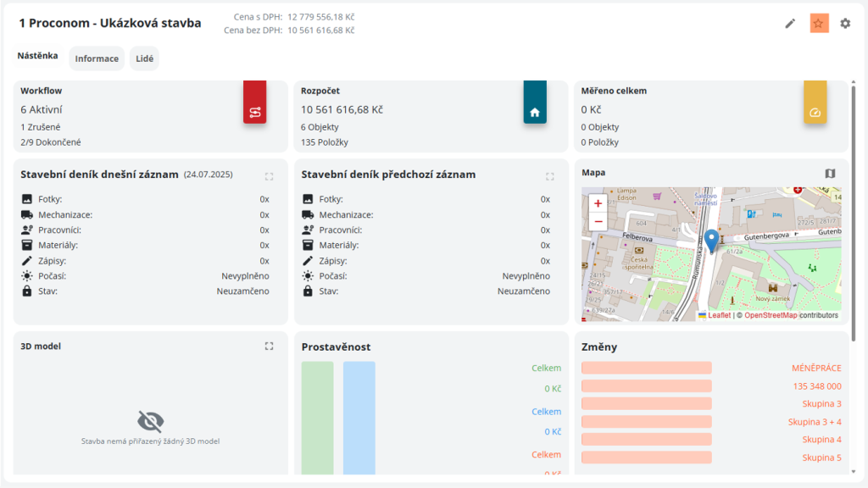Screen dimensions: 868x488
Task: Zoom out on the map
Action: click(598, 221)
